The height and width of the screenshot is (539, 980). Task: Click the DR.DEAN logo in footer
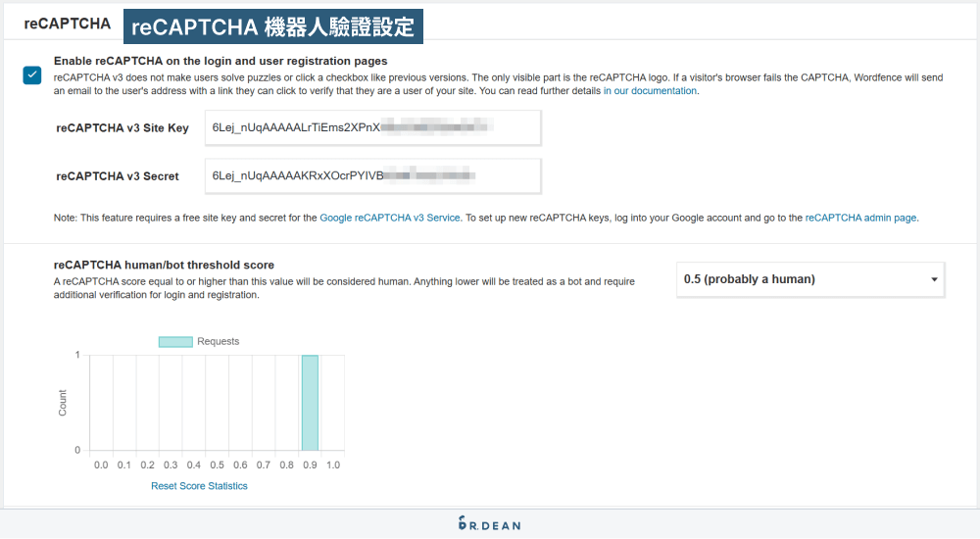pos(489,524)
